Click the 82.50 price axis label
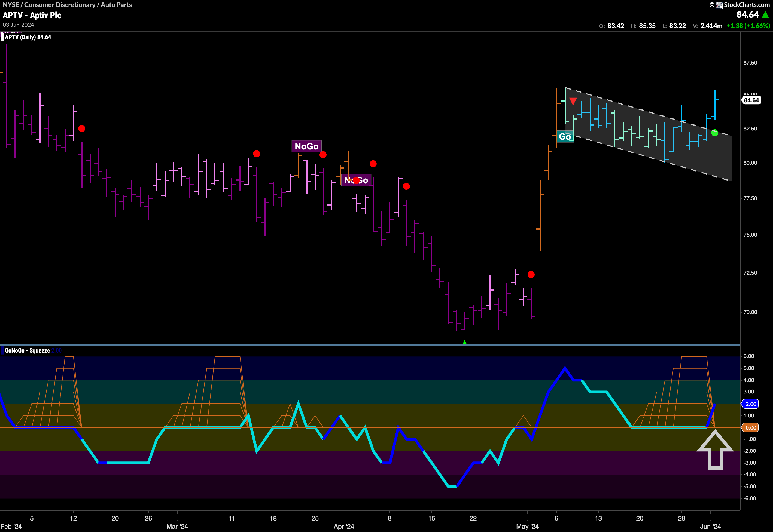Image resolution: width=773 pixels, height=532 pixels. (x=750, y=129)
